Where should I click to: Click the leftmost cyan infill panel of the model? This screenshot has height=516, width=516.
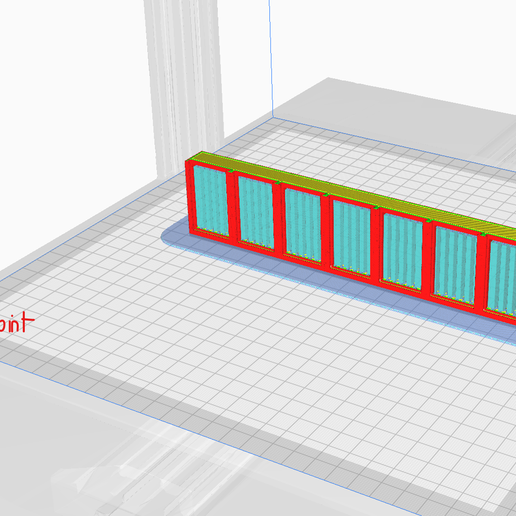[211, 200]
